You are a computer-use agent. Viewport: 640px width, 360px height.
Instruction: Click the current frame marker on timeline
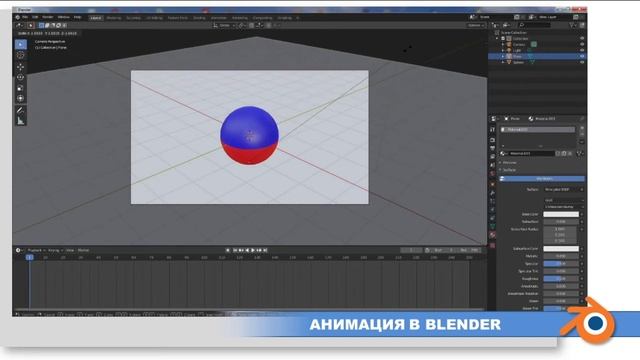click(x=29, y=258)
